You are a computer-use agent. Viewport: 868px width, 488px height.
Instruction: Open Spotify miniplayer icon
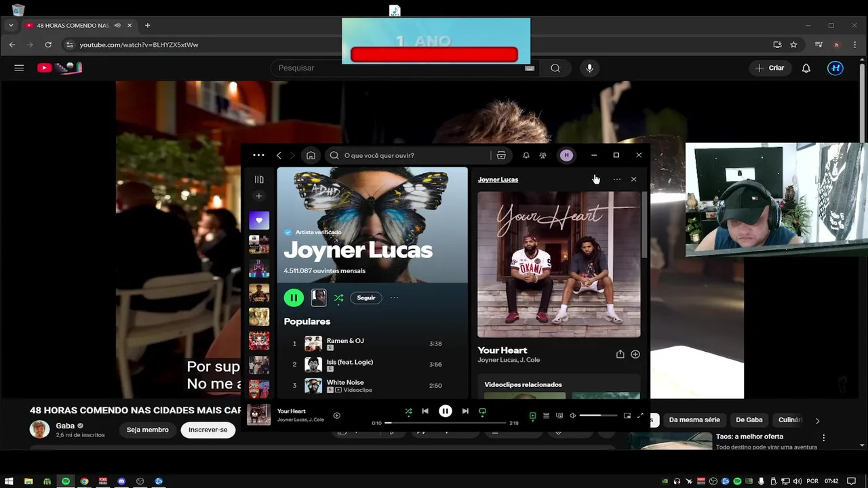[x=627, y=415]
